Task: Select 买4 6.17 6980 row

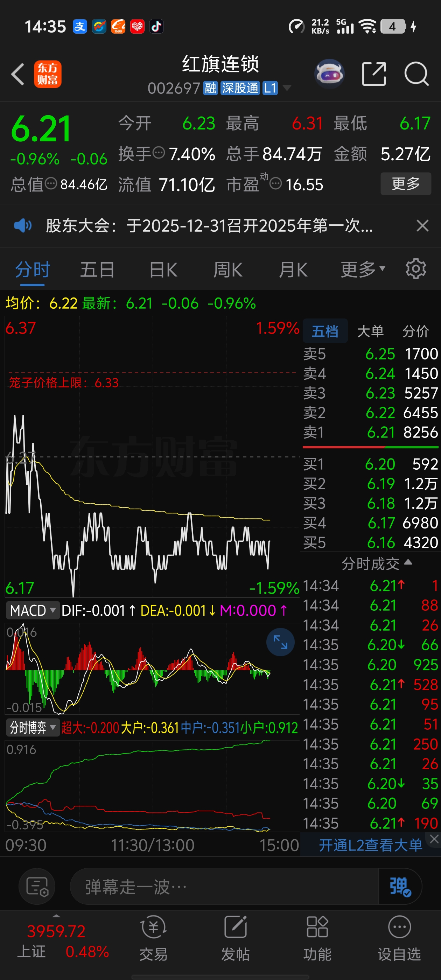Action: 371,523
